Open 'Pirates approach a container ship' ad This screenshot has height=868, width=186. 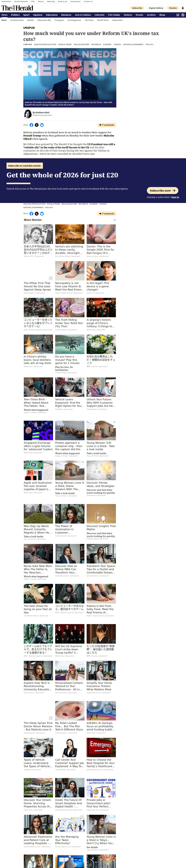(70, 439)
